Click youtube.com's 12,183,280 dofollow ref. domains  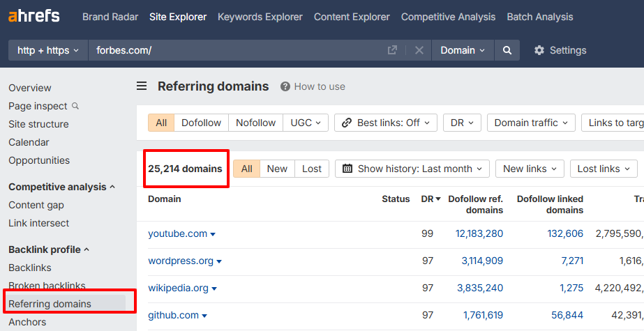479,233
